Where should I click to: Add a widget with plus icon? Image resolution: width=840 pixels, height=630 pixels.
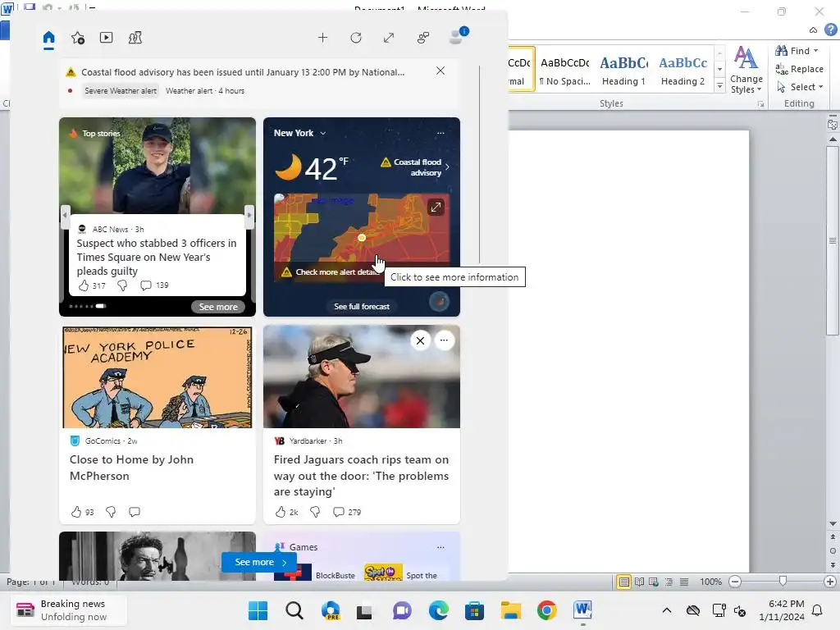point(322,38)
